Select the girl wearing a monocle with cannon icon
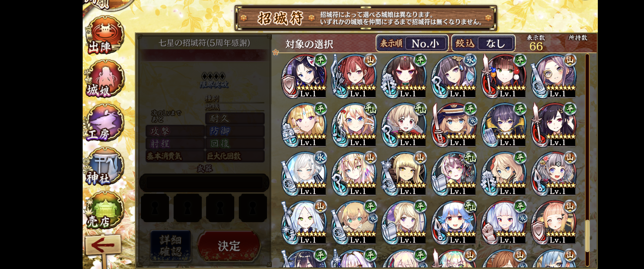644x269 pixels. point(554,76)
